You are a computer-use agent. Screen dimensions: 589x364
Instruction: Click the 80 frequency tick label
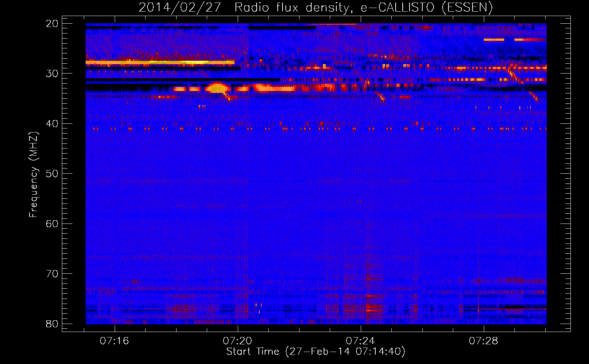point(52,324)
